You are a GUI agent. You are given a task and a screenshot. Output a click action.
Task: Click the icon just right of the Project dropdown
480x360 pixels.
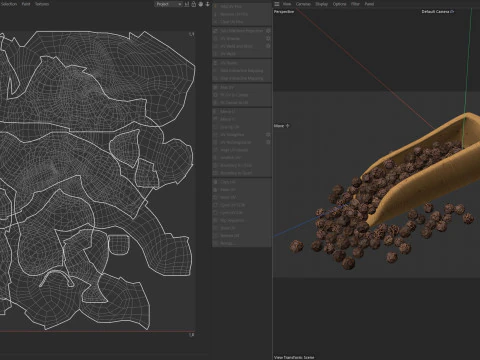(187, 4)
